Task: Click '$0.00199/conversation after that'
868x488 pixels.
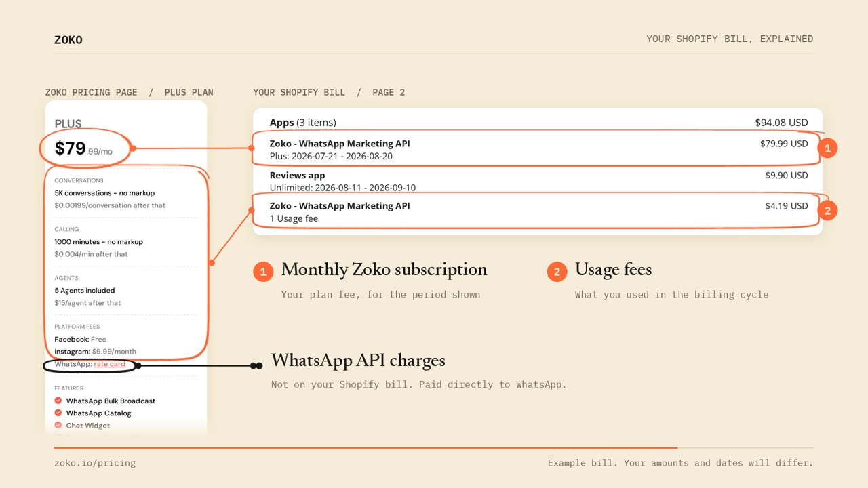Action: click(x=110, y=205)
